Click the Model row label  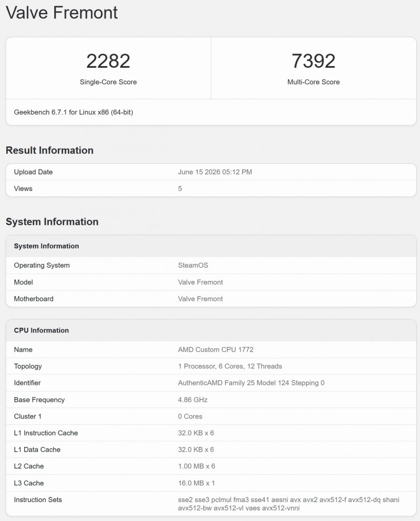[x=23, y=283]
